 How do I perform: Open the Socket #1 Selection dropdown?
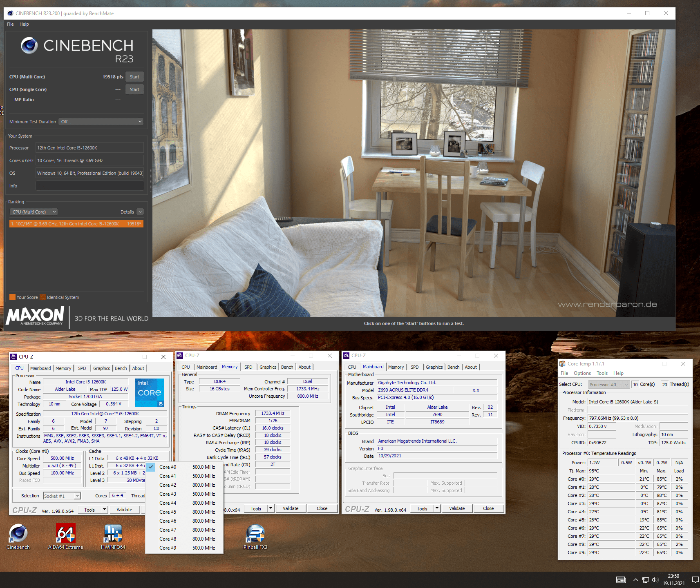tap(62, 496)
